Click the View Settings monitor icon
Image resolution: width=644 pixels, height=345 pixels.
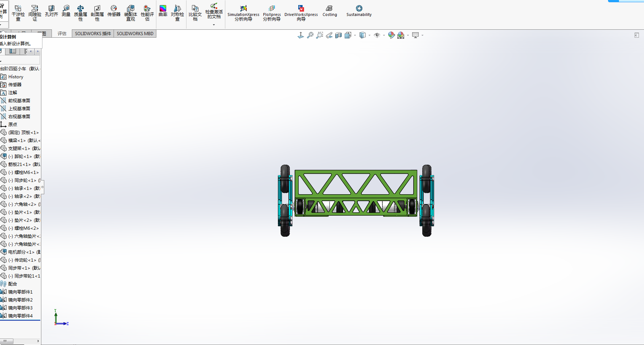coord(415,35)
